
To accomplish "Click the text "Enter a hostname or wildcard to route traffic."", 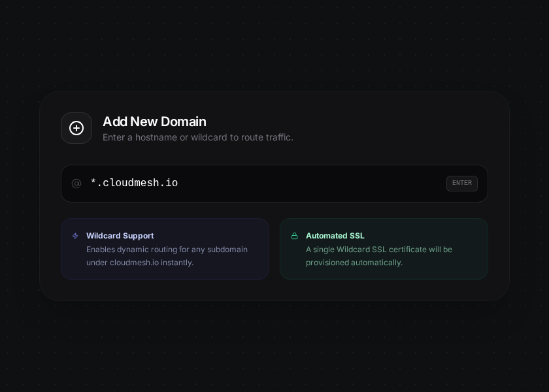I will pyautogui.click(x=198, y=138).
